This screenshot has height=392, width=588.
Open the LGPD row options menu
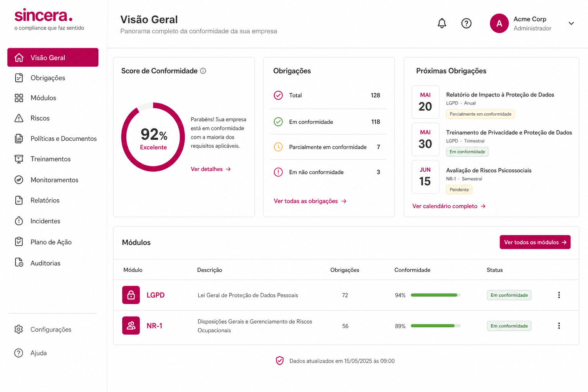pos(559,295)
